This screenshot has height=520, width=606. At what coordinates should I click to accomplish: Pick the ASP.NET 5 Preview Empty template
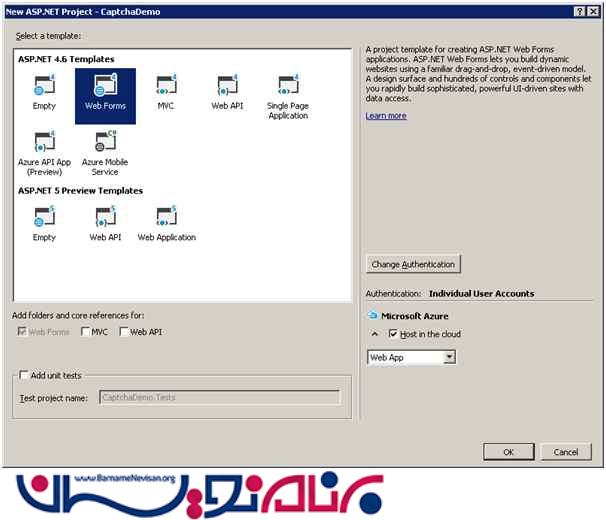point(44,223)
